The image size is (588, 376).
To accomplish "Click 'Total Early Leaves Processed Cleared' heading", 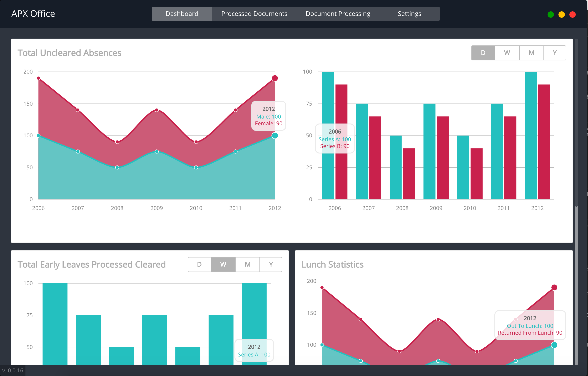I will click(92, 265).
